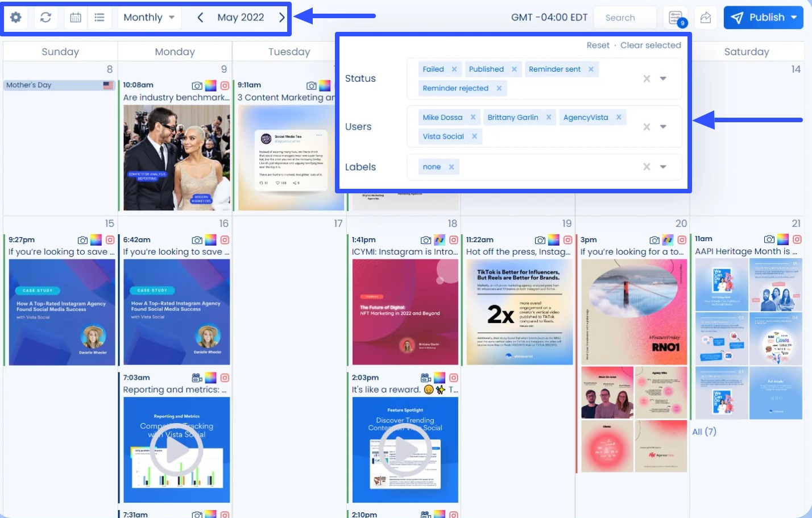The image size is (812, 518).
Task: Open the Monthly view dropdown
Action: click(x=149, y=17)
